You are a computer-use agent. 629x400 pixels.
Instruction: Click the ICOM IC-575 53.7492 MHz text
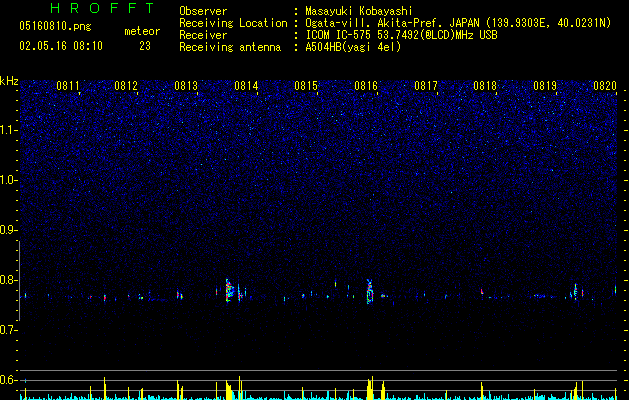401,35
